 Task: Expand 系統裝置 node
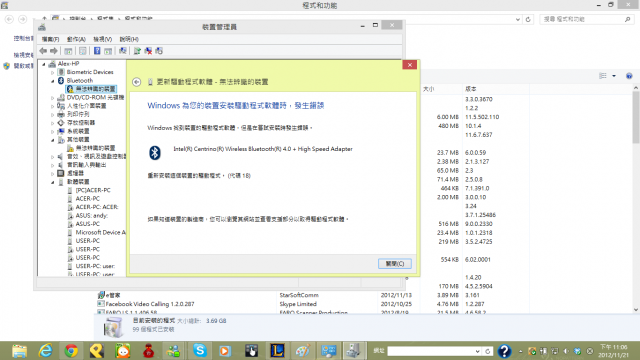point(52,131)
